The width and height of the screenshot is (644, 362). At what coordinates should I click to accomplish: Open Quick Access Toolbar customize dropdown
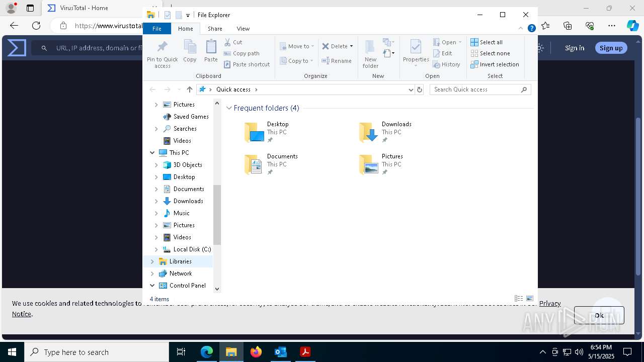tap(188, 16)
